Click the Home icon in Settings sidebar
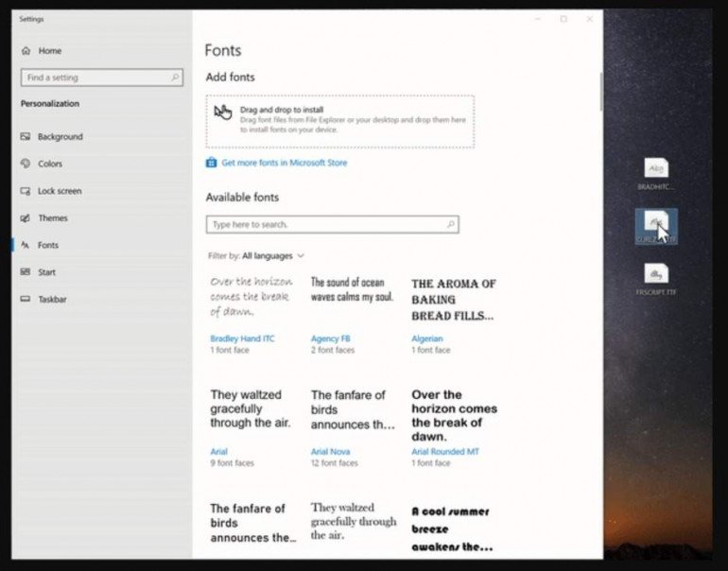 tap(26, 51)
